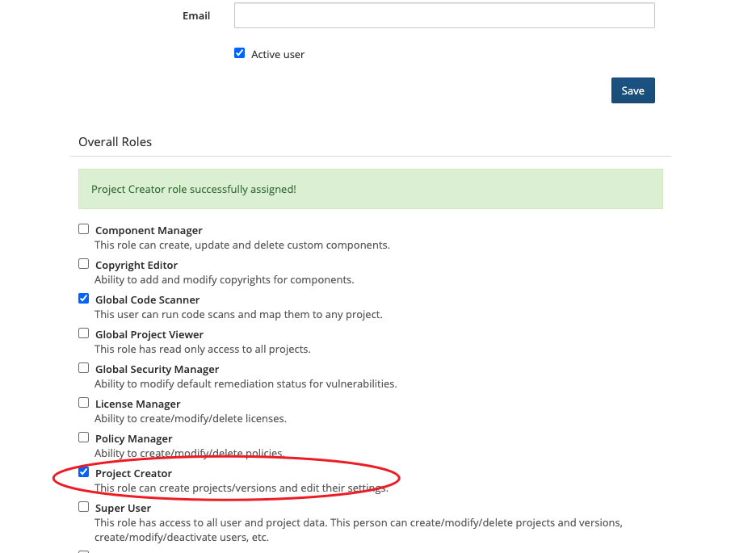Click the Email input field
Screen dimensions: 756x553
tap(444, 15)
